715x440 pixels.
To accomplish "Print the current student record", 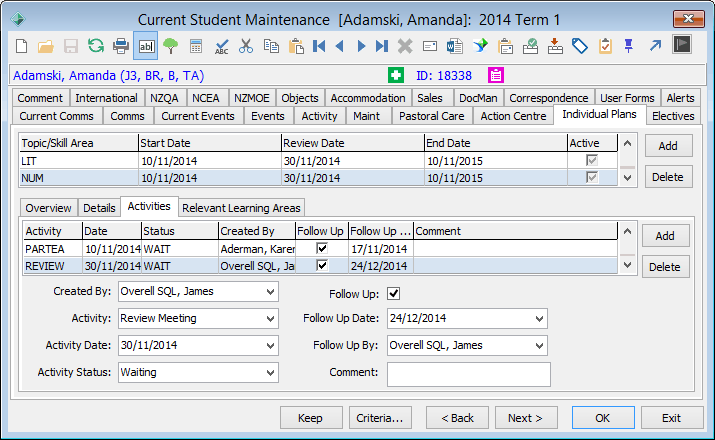I will pos(121,46).
